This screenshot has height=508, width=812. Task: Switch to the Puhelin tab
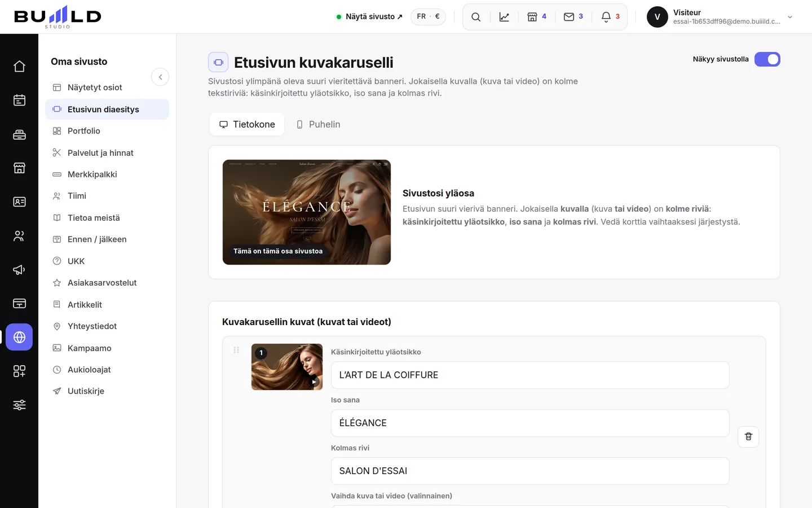coord(319,124)
